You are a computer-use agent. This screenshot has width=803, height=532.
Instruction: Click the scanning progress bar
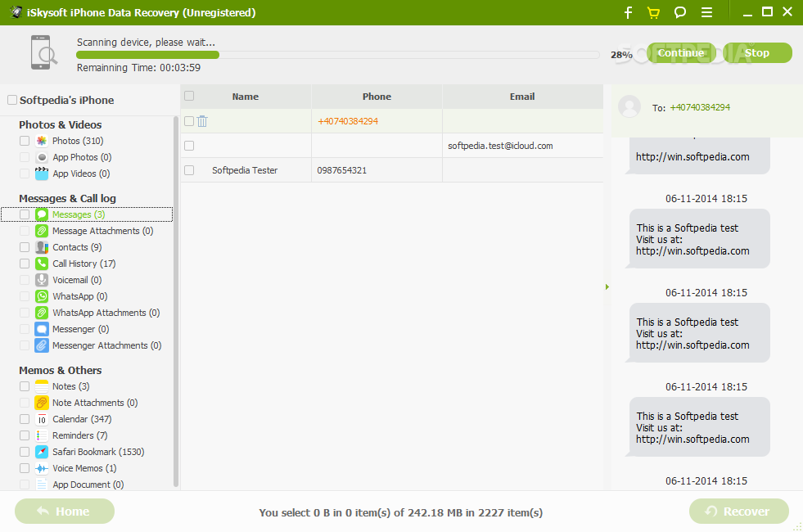pos(338,55)
